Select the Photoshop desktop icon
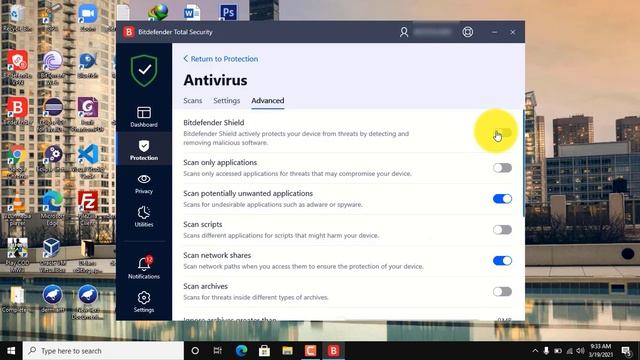This screenshot has width=640, height=360. tap(228, 12)
